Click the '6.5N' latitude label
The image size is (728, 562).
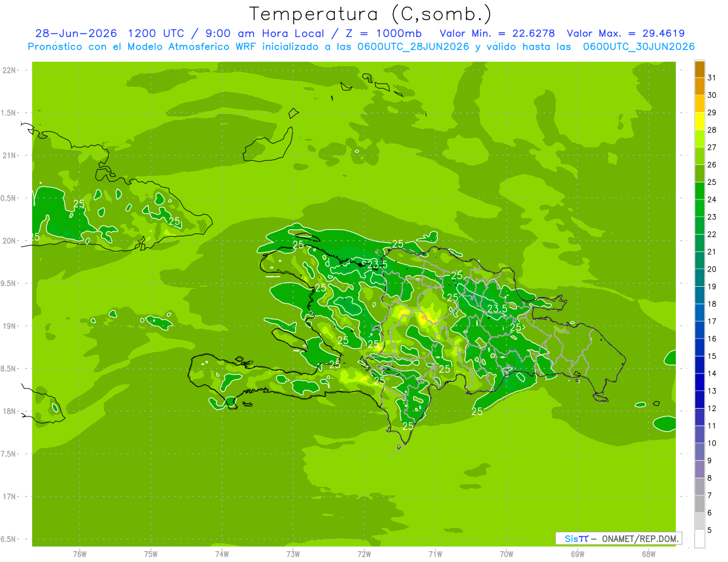(x=9, y=539)
